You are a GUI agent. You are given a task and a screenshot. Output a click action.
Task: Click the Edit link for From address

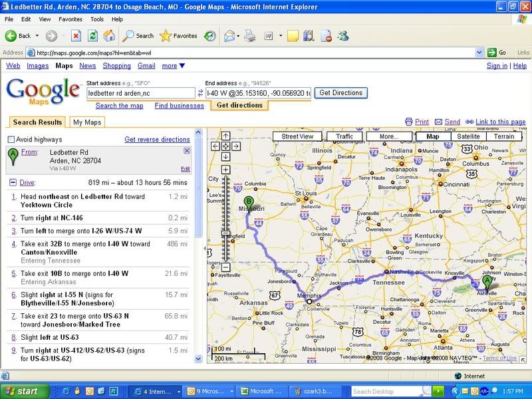(x=186, y=169)
